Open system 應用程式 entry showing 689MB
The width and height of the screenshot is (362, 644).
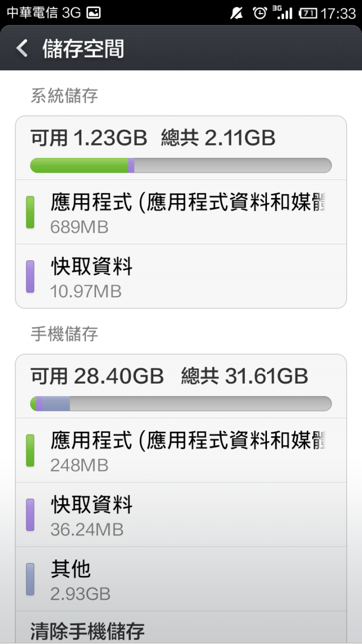181,212
